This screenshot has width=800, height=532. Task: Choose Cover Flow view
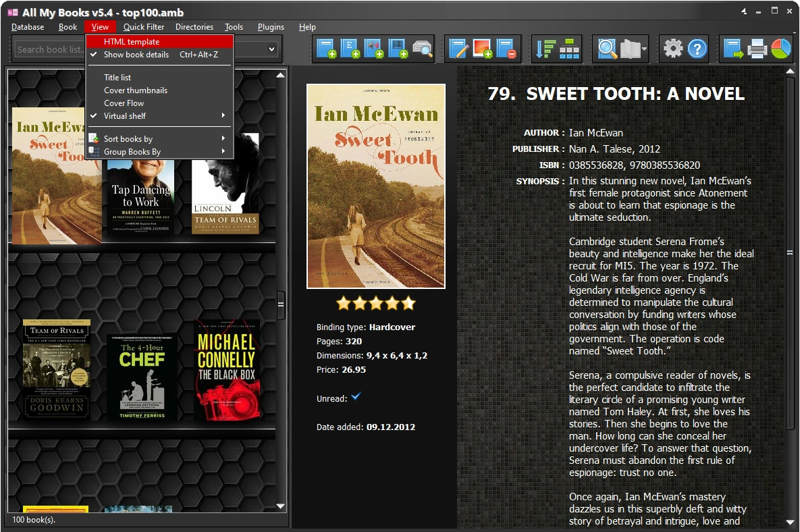160,103
